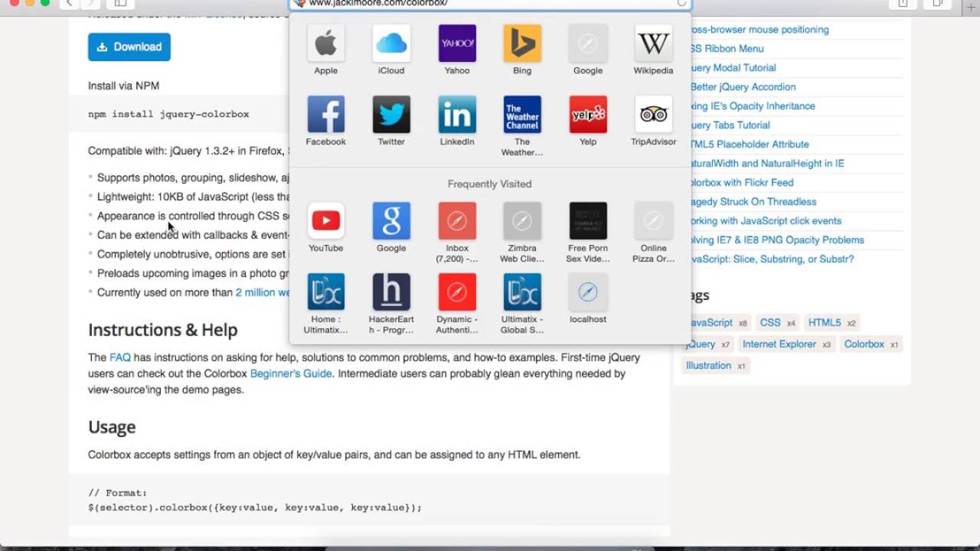Screen dimensions: 980x551
Task: Click the 'npm install jquery-colorbox' code text
Action: [x=168, y=114]
